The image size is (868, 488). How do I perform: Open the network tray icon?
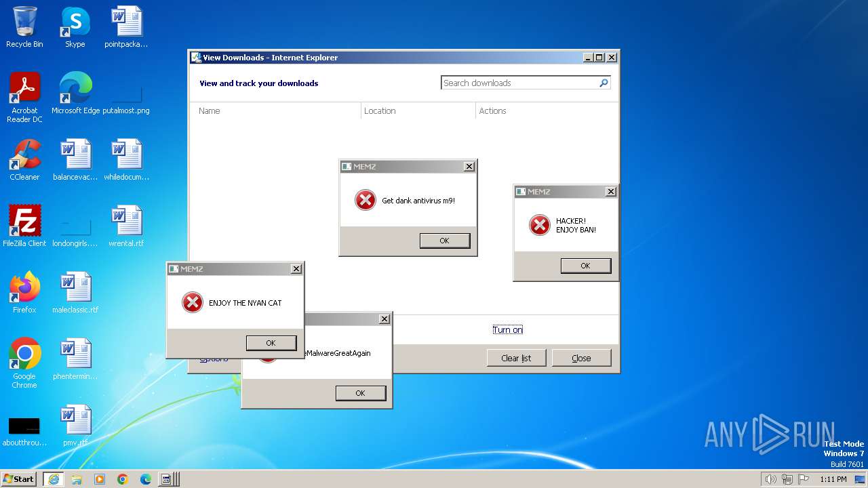click(787, 479)
